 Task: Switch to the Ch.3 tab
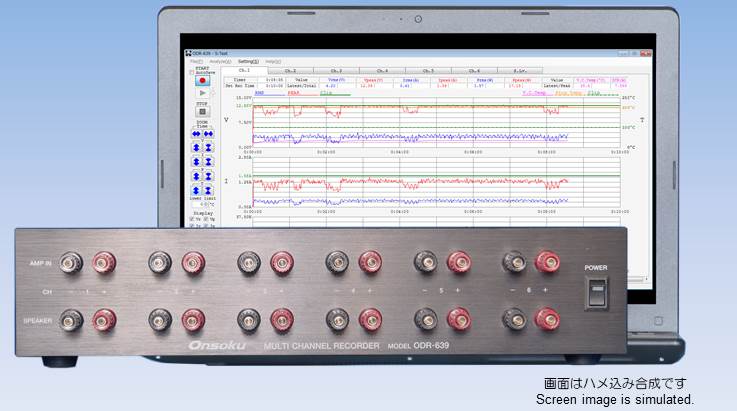click(336, 71)
